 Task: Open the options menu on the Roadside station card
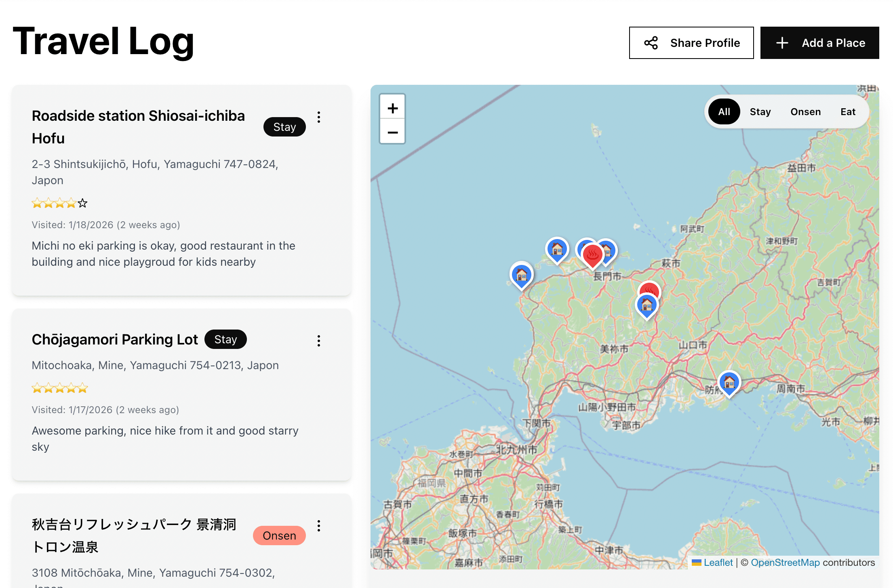[x=319, y=118]
